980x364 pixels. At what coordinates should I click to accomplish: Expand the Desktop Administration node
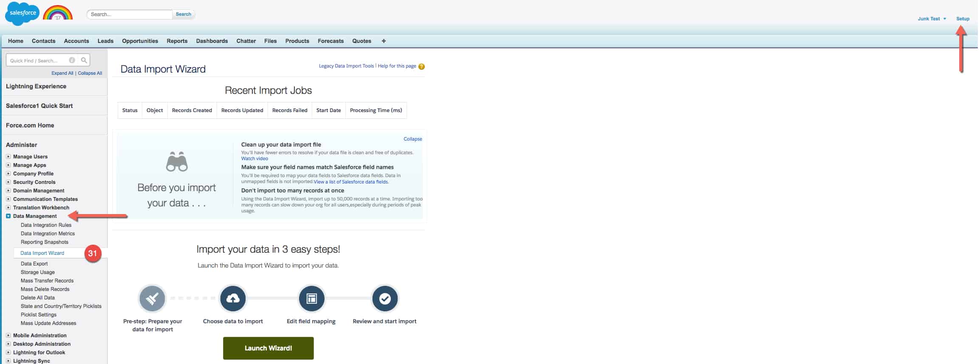point(8,344)
